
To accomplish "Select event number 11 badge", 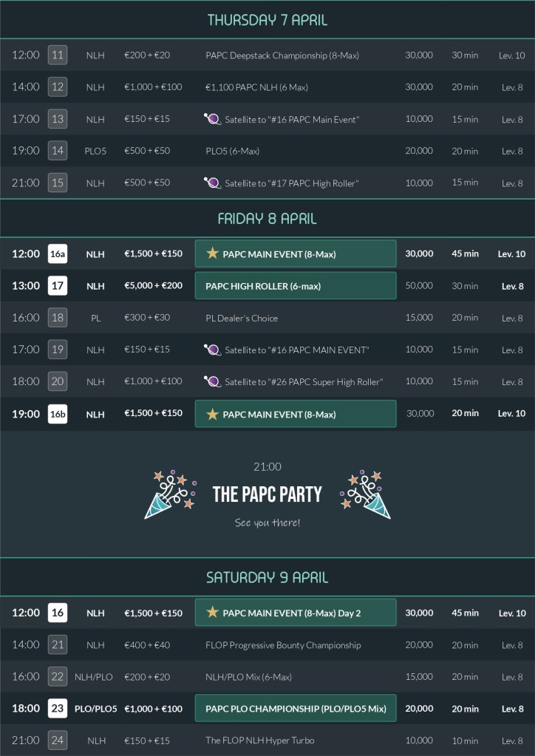I will click(x=58, y=55).
